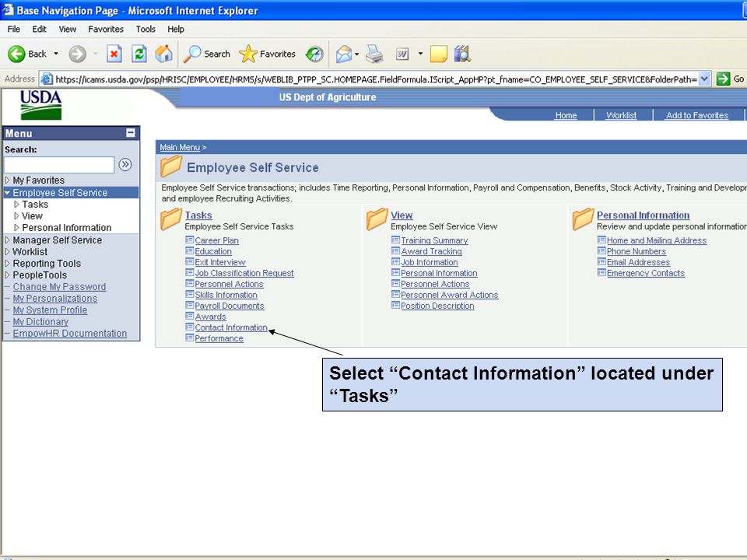Click the icon beside Performance

click(x=189, y=338)
